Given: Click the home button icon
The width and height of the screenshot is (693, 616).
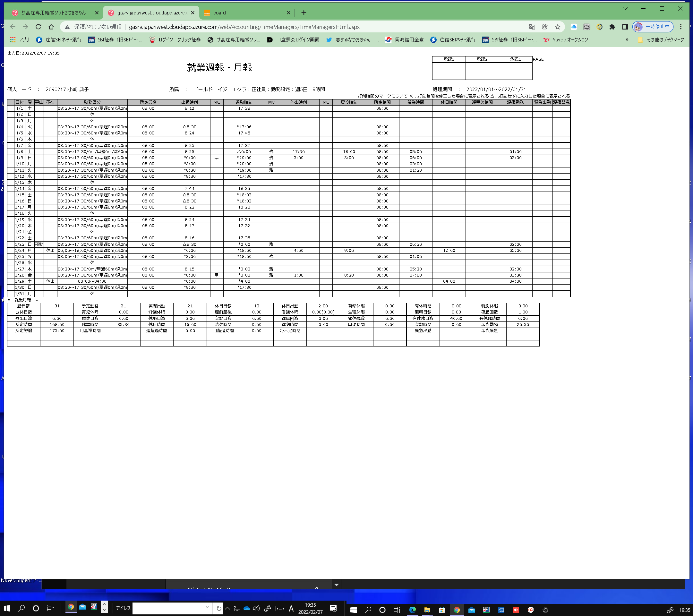Looking at the screenshot, I should pos(51,27).
